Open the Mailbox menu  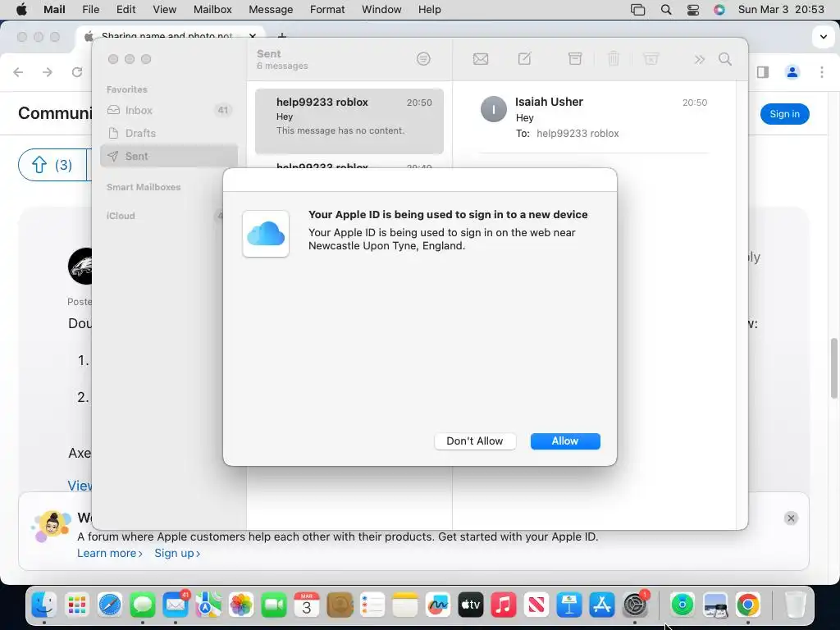click(212, 10)
